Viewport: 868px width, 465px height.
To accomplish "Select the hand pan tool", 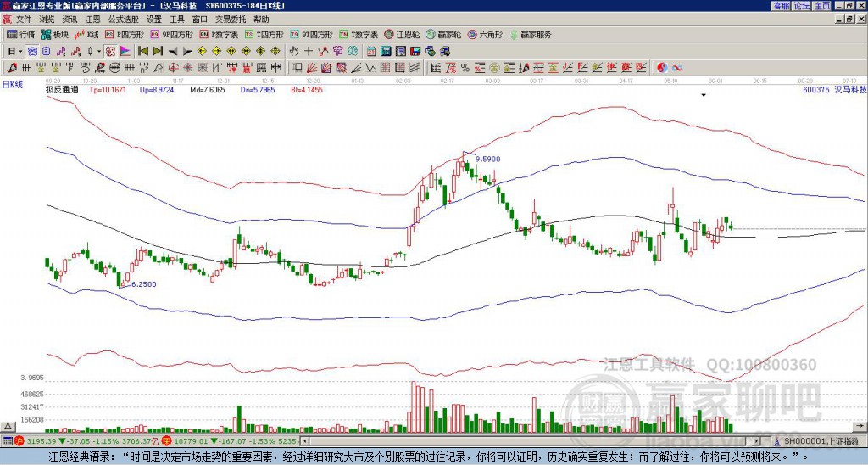I will point(294,52).
